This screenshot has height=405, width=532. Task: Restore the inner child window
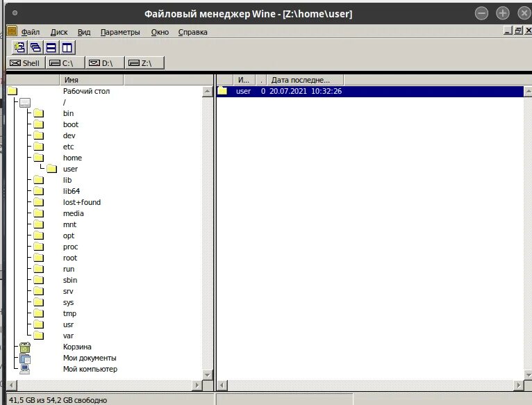518,31
